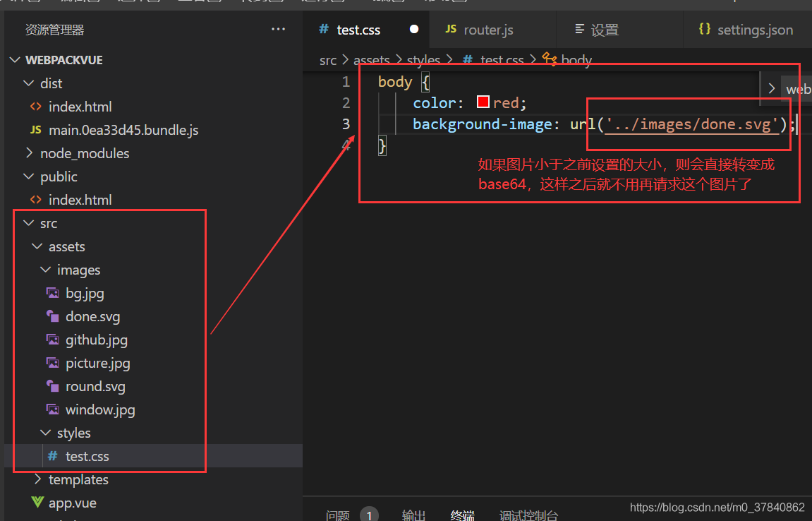Screen dimensions: 812x521
Task: Switch to the settings.json editor tab
Action: [x=747, y=30]
